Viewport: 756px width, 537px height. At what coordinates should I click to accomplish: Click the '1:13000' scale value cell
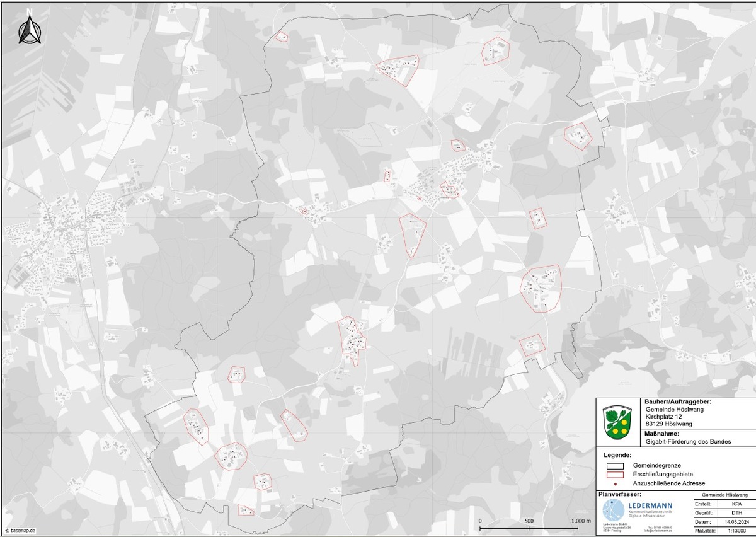click(x=737, y=531)
